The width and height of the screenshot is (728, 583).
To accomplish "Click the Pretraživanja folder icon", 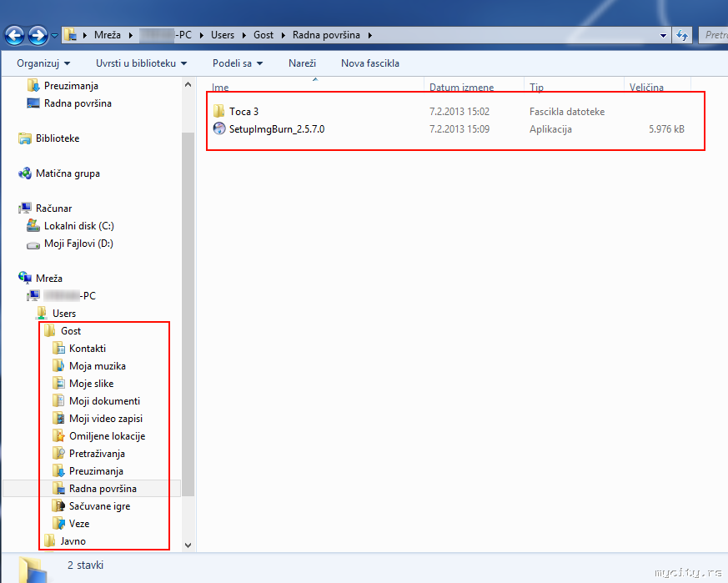I will [x=58, y=454].
